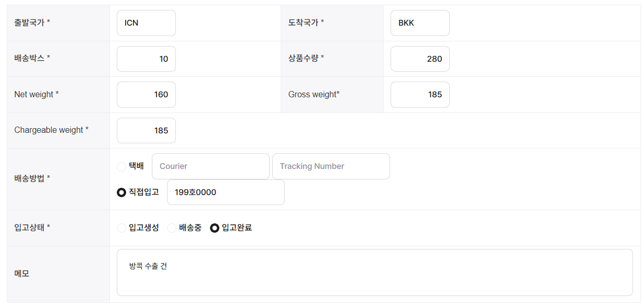Click the 직접입고 option label

pos(144,192)
